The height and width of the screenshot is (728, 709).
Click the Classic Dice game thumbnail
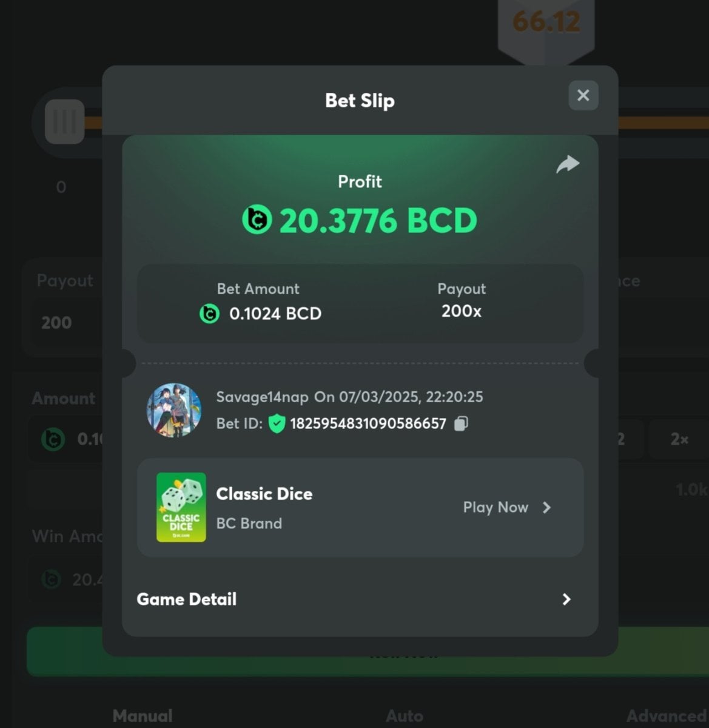coord(181,507)
